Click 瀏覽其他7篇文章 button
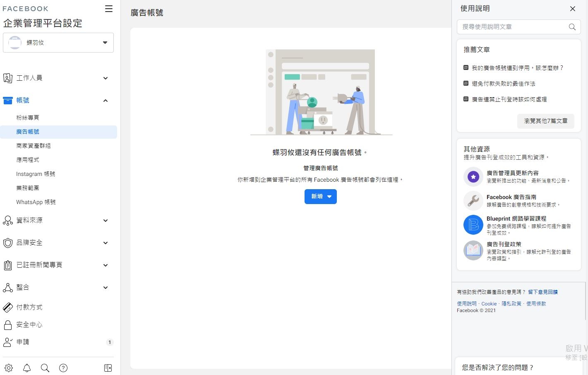 coord(546,121)
